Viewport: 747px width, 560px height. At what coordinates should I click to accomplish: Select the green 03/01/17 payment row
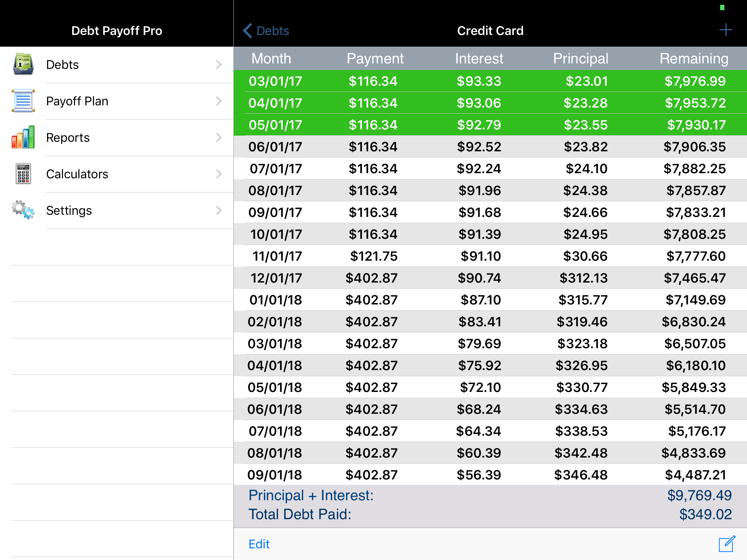490,81
